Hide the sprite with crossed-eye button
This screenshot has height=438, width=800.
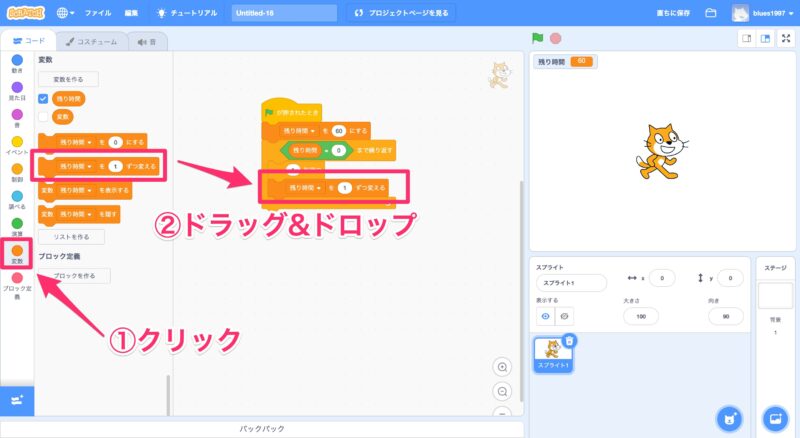click(x=565, y=315)
